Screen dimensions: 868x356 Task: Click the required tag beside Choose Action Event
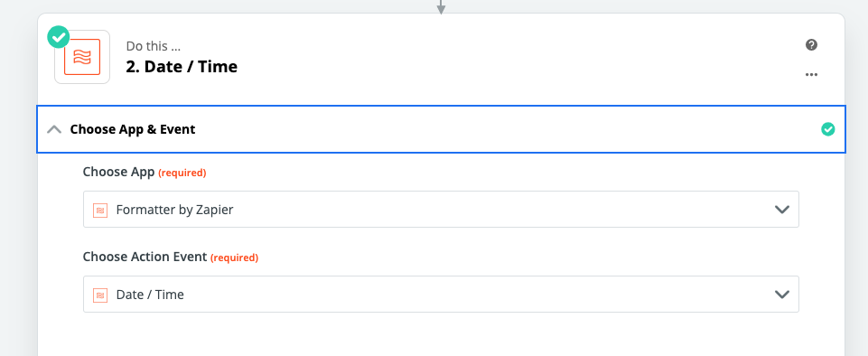234,258
